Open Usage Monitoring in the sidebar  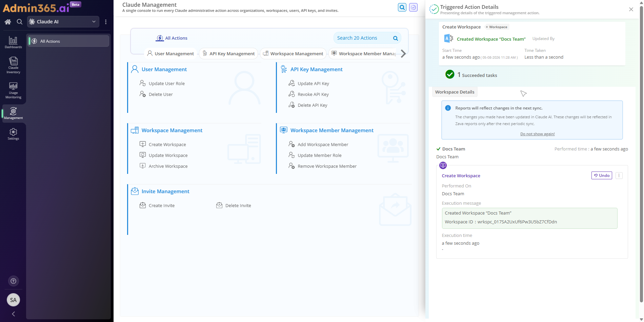tap(13, 90)
